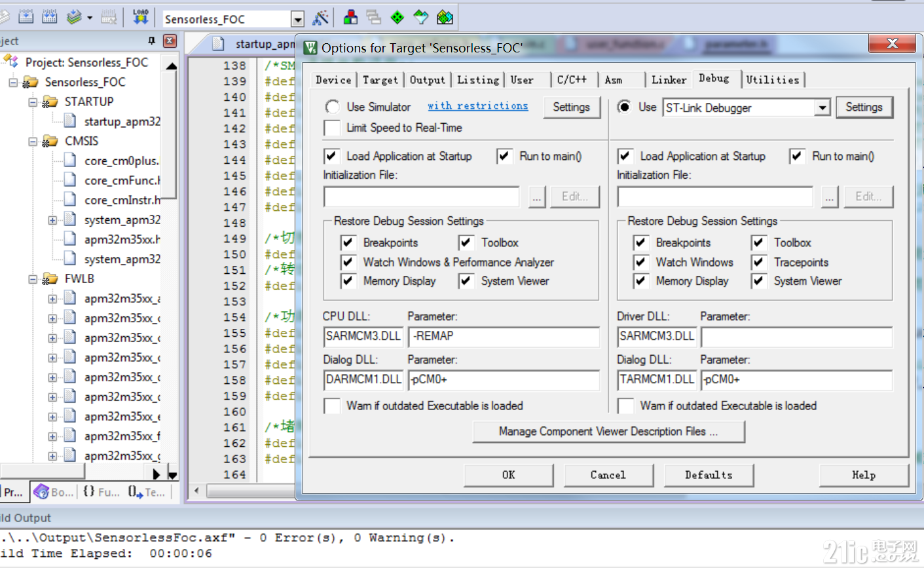
Task: Toggle ST-Link side Run to main() checkbox
Action: click(x=797, y=156)
